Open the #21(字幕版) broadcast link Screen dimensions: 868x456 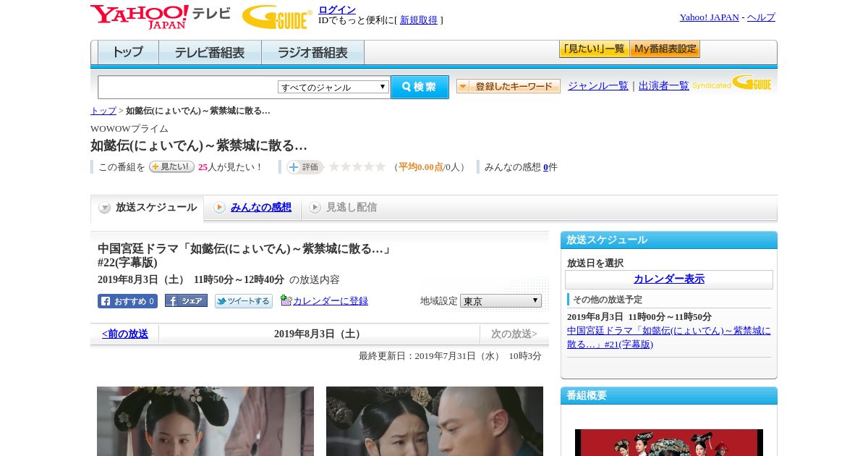coord(669,337)
